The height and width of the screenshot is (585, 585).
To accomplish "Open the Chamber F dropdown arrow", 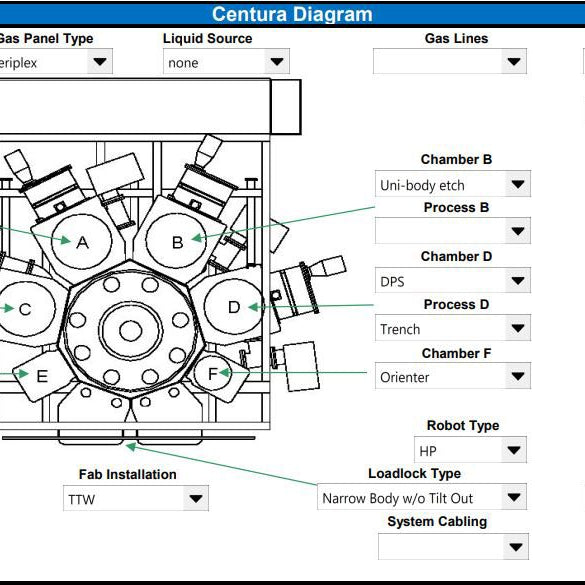I will tap(518, 376).
